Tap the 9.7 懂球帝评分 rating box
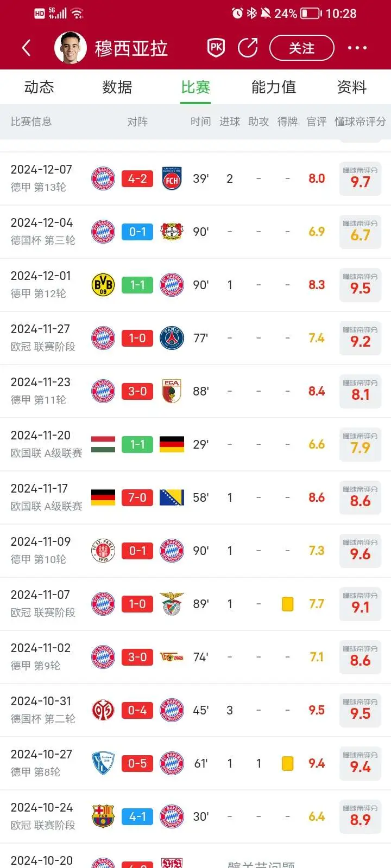 tap(360, 178)
